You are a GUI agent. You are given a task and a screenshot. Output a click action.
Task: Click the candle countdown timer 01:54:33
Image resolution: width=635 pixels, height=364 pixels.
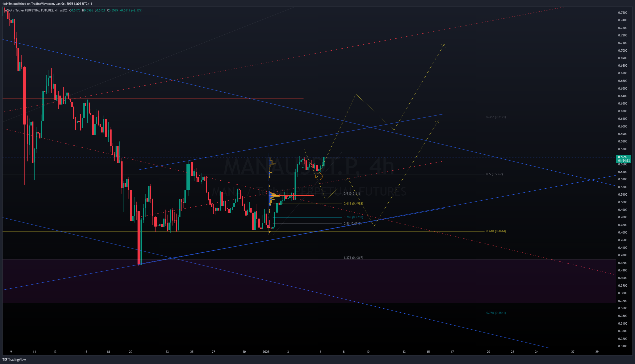[624, 160]
